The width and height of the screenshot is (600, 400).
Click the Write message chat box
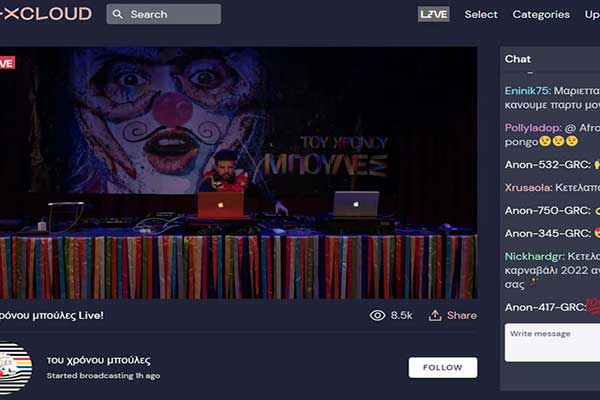(552, 342)
